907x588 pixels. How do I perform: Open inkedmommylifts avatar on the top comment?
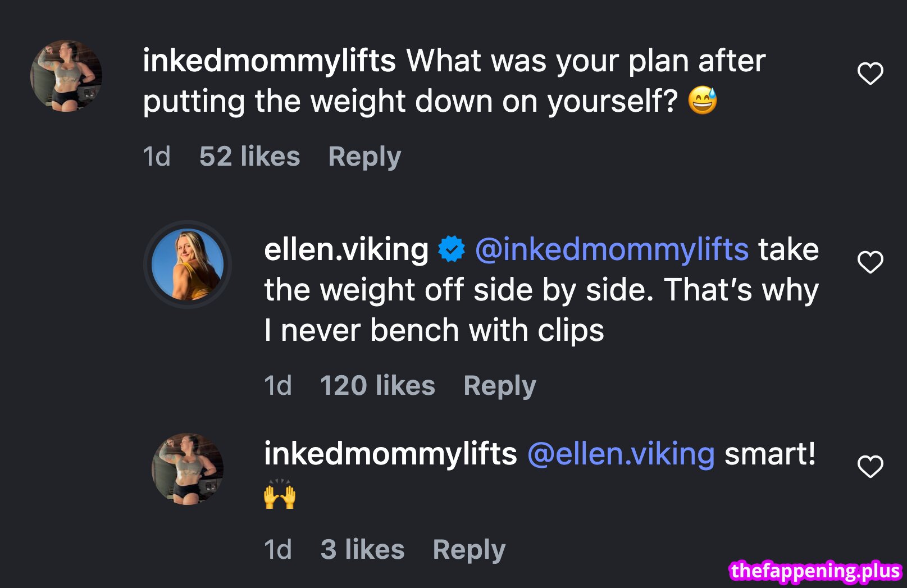[66, 76]
